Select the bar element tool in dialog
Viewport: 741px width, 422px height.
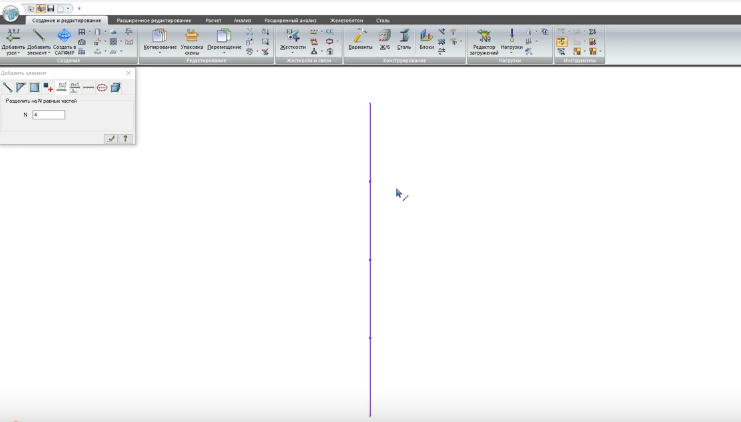pos(9,88)
